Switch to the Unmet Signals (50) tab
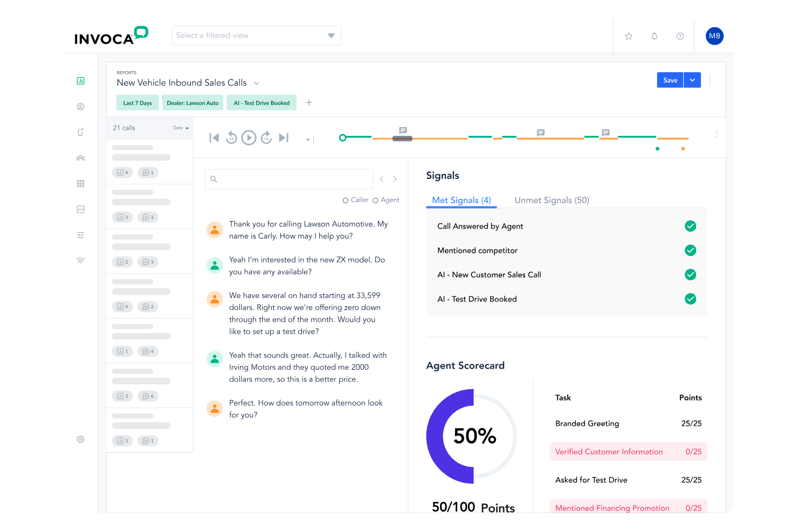Image resolution: width=798 pixels, height=532 pixels. pos(552,201)
